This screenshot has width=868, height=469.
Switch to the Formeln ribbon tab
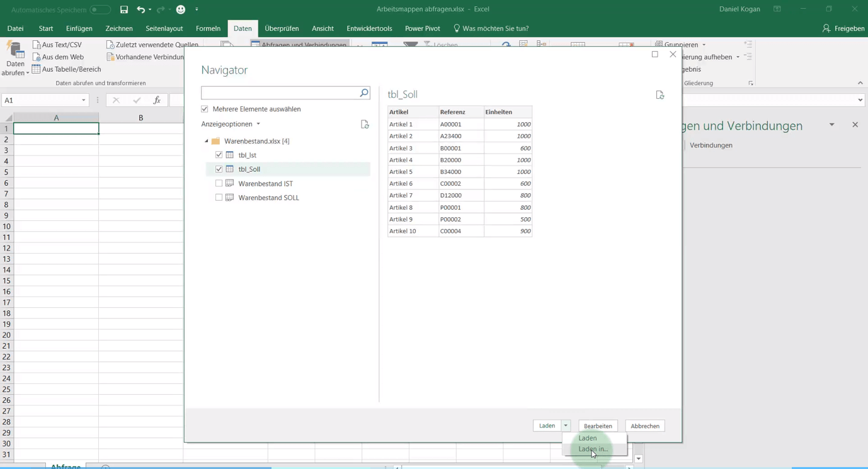[x=208, y=28]
